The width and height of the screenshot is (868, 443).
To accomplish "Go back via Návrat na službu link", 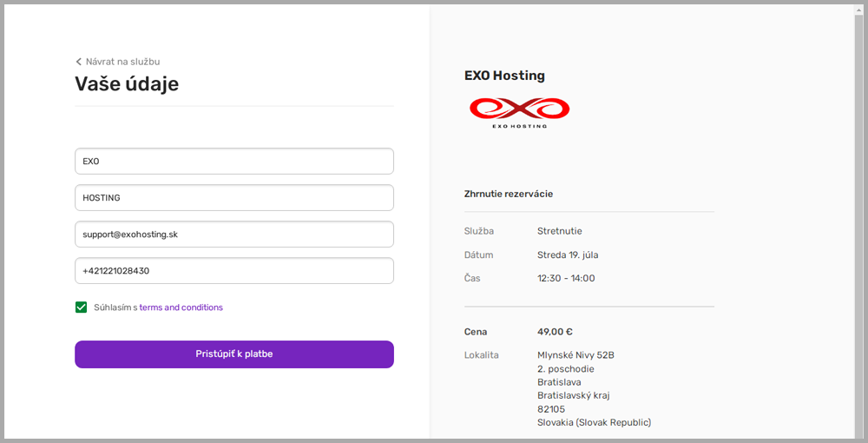I will [x=122, y=62].
